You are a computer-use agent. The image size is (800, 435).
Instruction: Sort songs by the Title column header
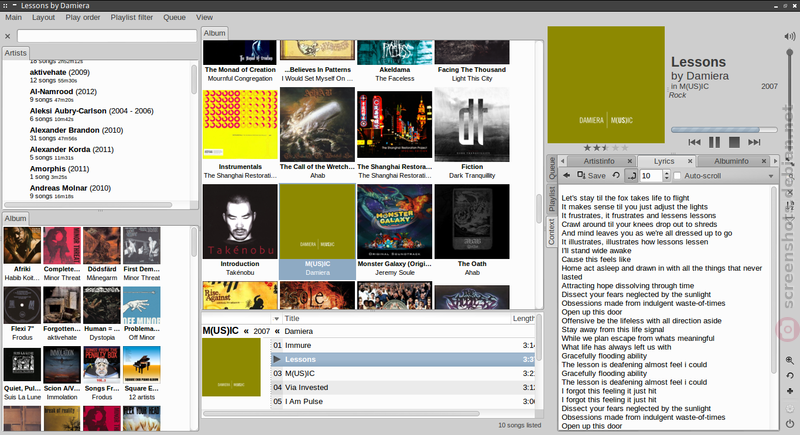396,318
